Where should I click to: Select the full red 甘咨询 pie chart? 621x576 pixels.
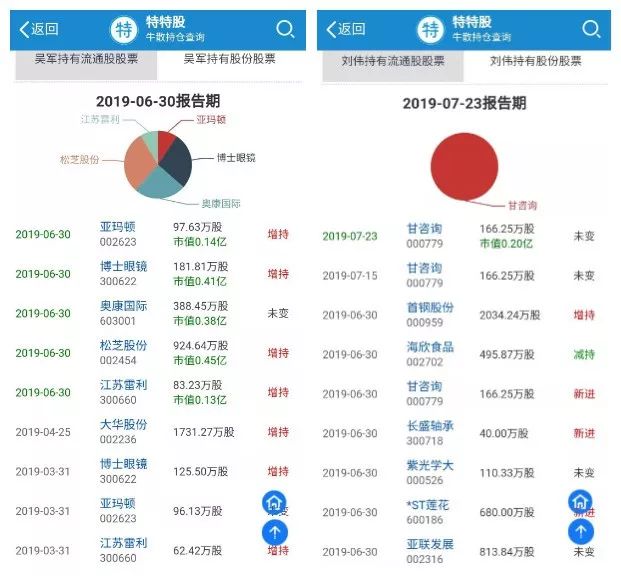[x=464, y=166]
